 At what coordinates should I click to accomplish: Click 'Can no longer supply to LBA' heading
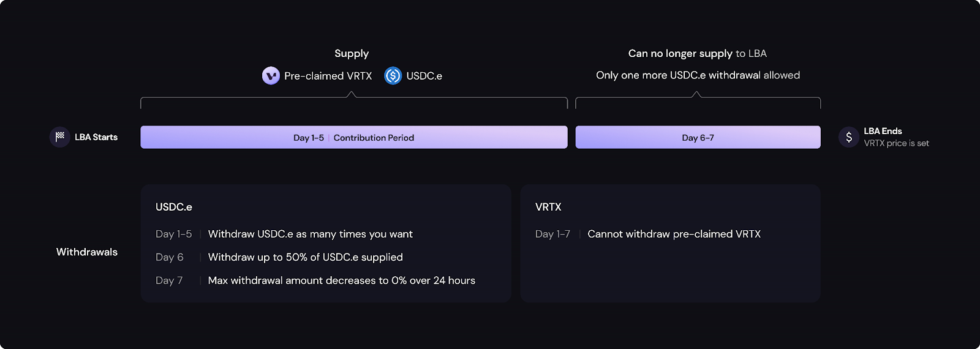click(x=697, y=53)
